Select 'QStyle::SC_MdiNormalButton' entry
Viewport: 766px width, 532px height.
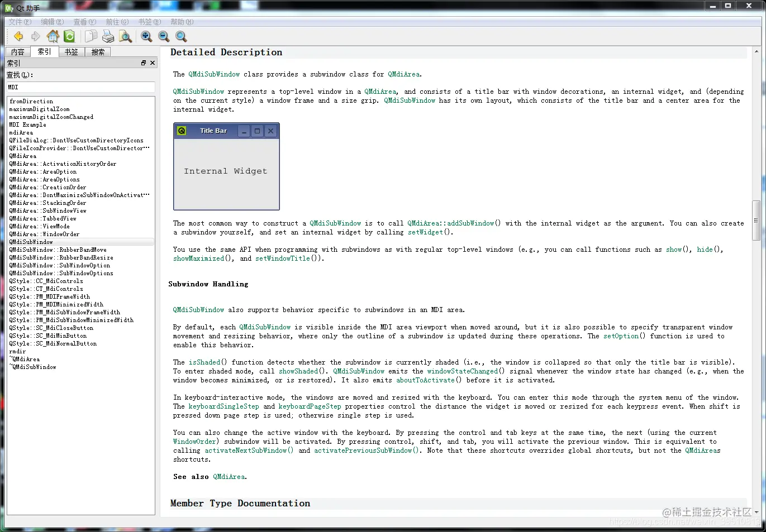[53, 344]
